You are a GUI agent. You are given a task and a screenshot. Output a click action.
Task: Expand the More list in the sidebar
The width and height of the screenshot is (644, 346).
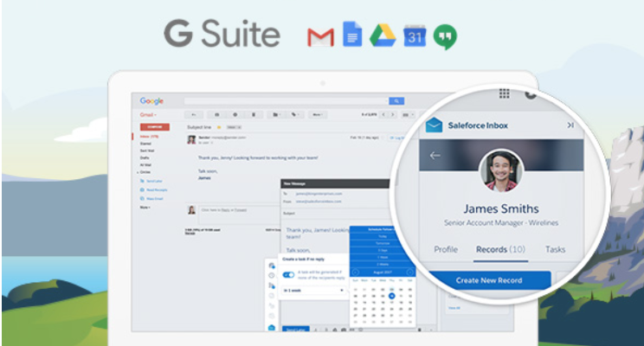pyautogui.click(x=145, y=208)
